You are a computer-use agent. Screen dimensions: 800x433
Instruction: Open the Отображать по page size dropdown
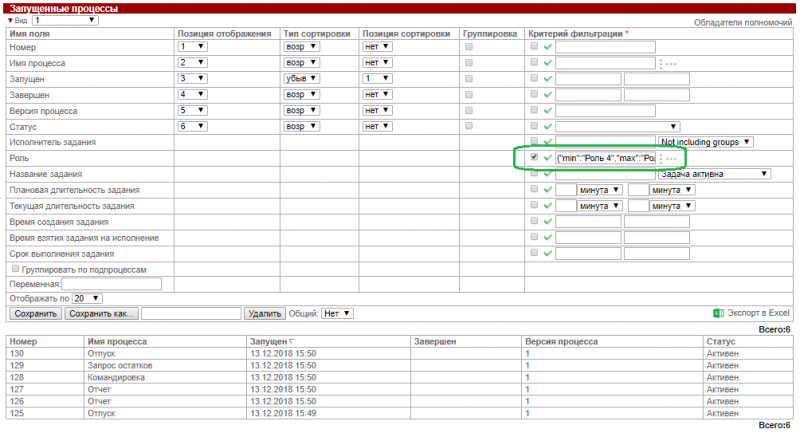[87, 298]
